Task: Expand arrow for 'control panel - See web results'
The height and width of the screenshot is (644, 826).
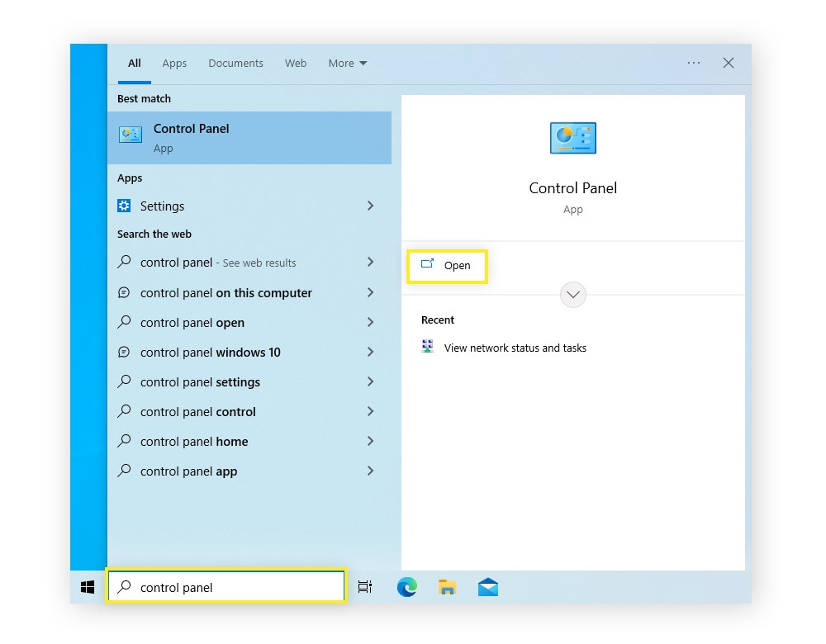Action: click(x=370, y=262)
